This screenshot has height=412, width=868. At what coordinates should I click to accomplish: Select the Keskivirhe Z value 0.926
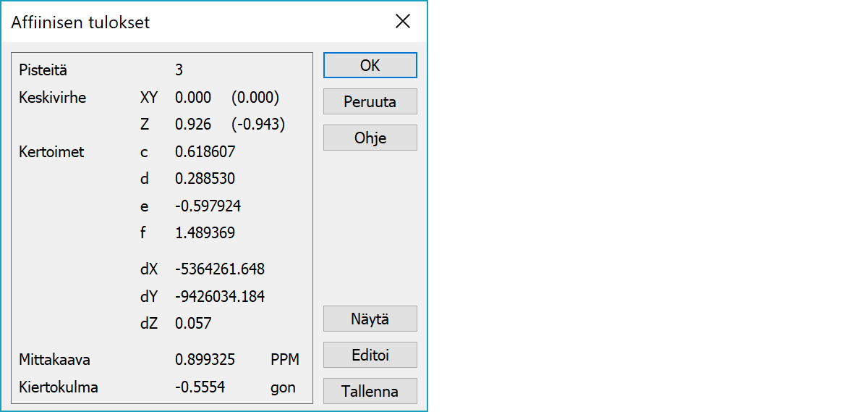tap(193, 125)
